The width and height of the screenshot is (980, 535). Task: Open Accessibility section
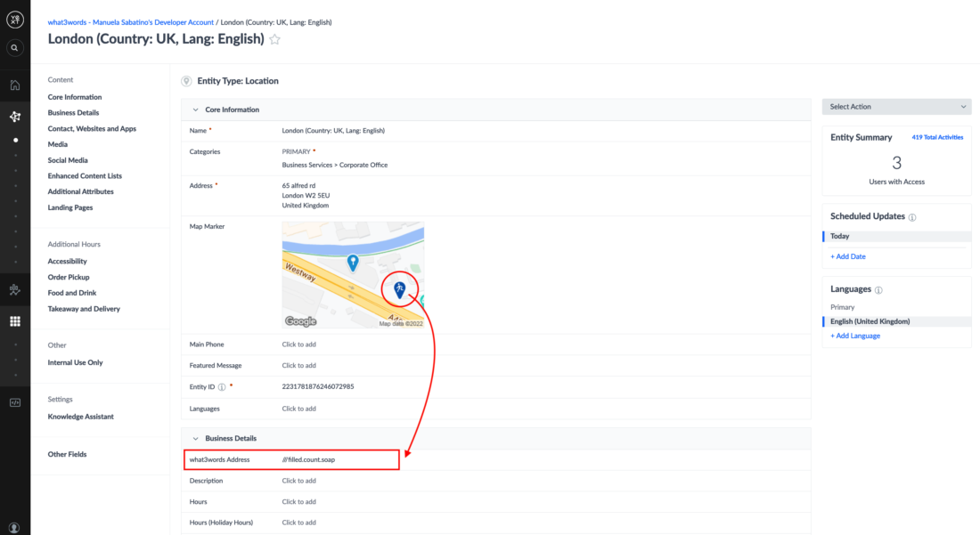[x=67, y=262]
